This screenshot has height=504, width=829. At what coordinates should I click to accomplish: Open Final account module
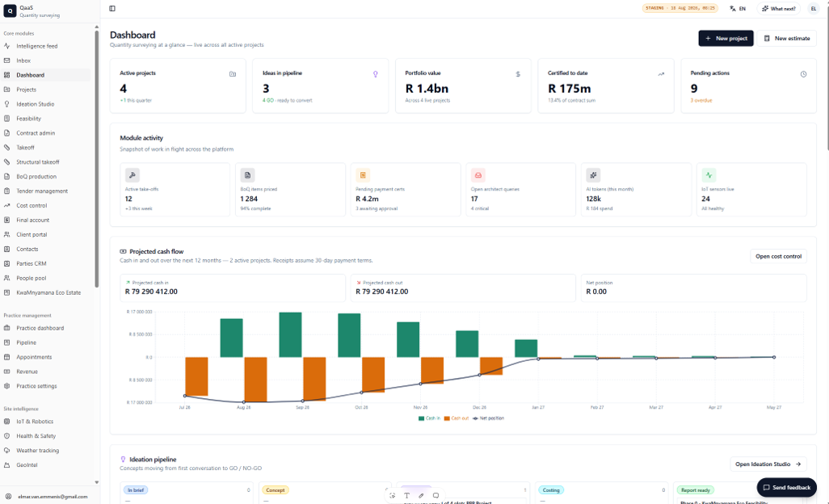[x=47, y=220]
